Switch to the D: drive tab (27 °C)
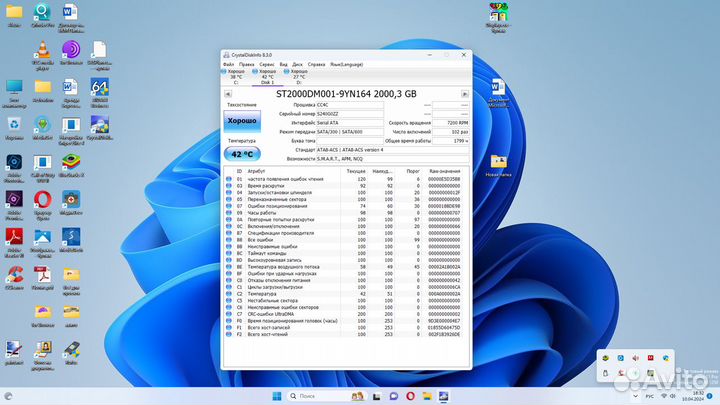Image resolution: width=720 pixels, height=405 pixels. click(299, 76)
